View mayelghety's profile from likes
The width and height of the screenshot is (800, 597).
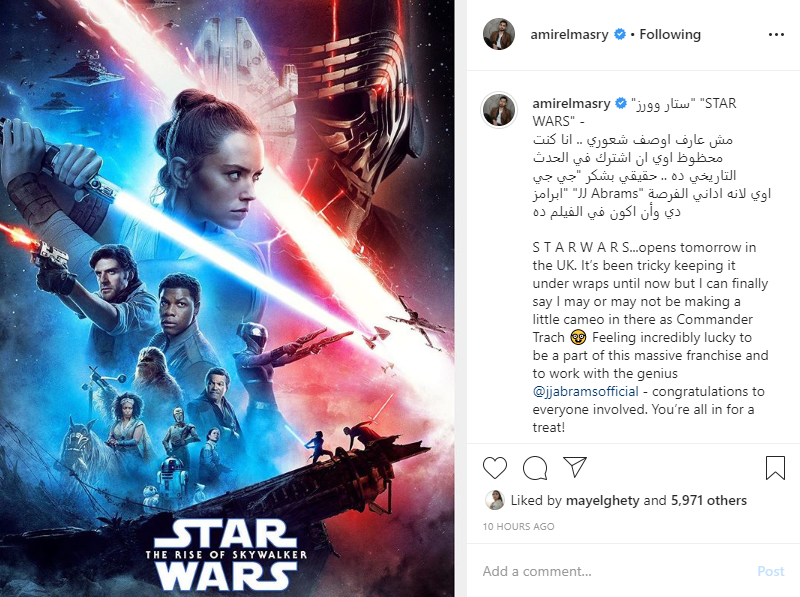click(602, 501)
